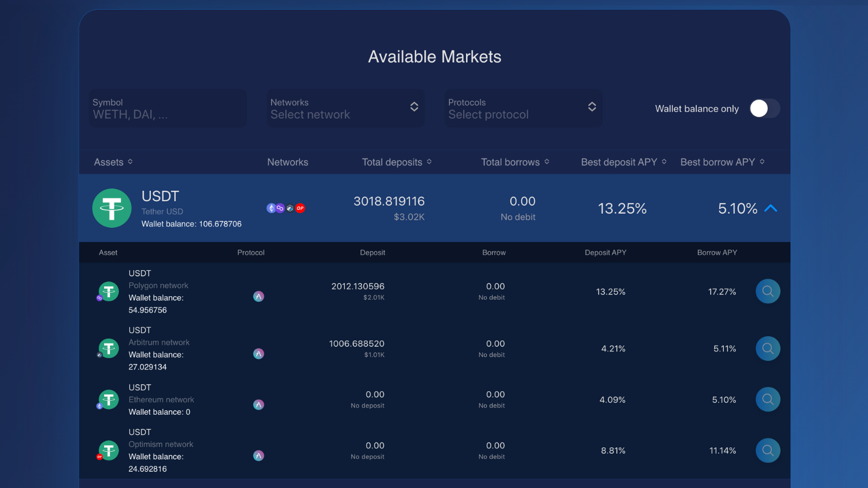Viewport: 868px width, 488px height.
Task: Open the Protocols select dropdown
Action: [x=524, y=108]
